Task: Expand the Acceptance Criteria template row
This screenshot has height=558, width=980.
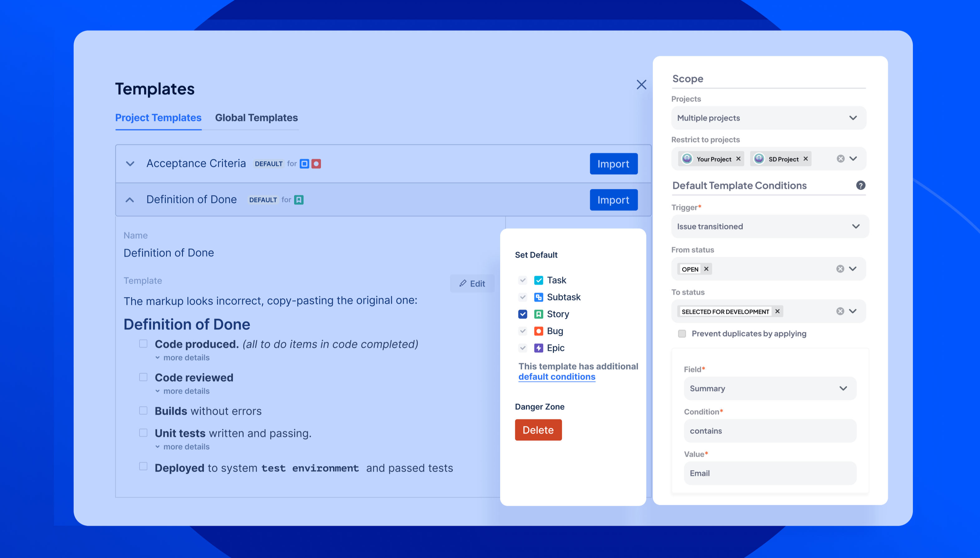Action: point(130,164)
